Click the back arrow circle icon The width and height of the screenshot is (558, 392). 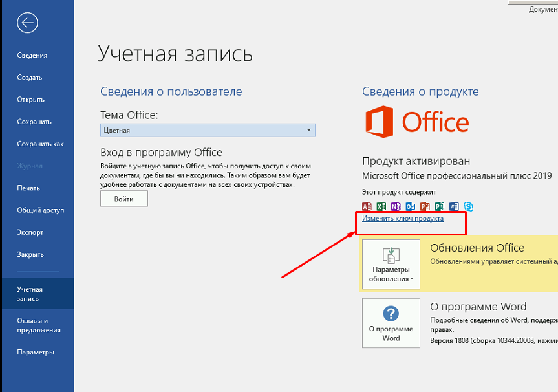(27, 23)
